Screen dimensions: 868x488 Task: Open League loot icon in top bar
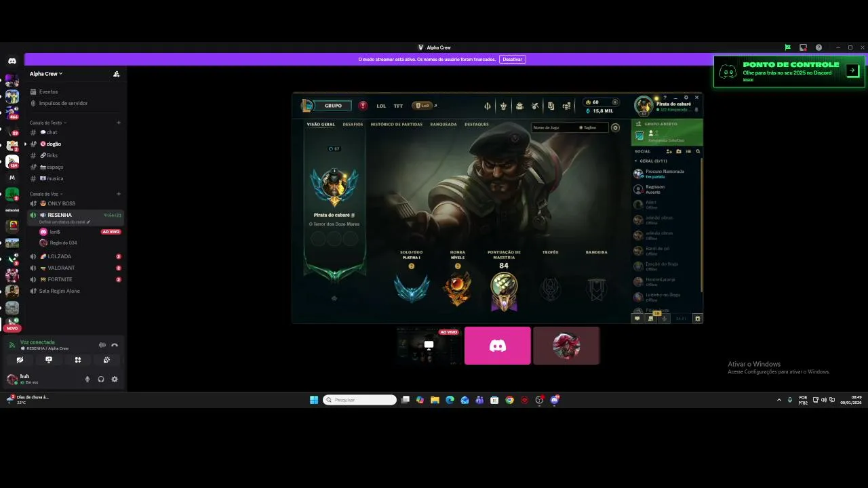pyautogui.click(x=535, y=106)
